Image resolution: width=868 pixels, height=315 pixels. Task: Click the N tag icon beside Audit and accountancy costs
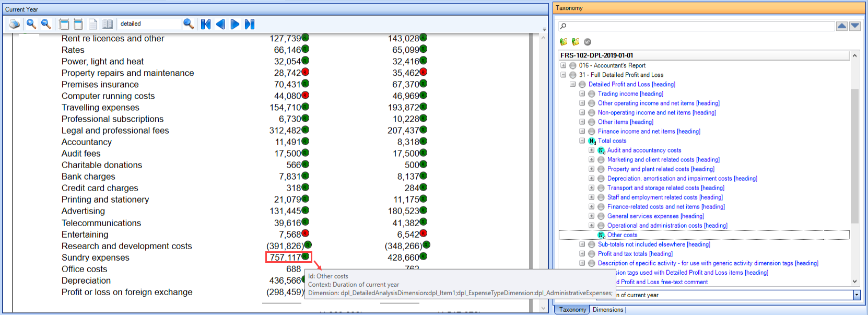click(x=601, y=150)
